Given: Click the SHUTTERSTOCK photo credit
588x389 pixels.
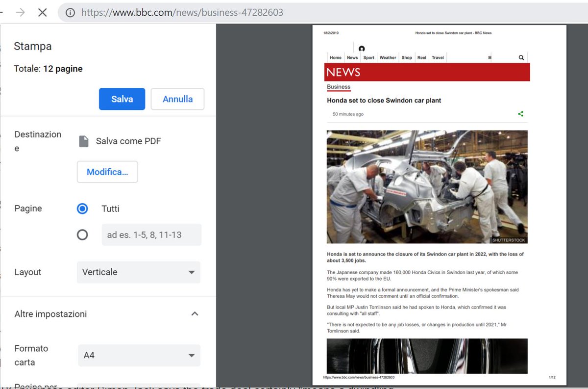Looking at the screenshot, I should 509,240.
